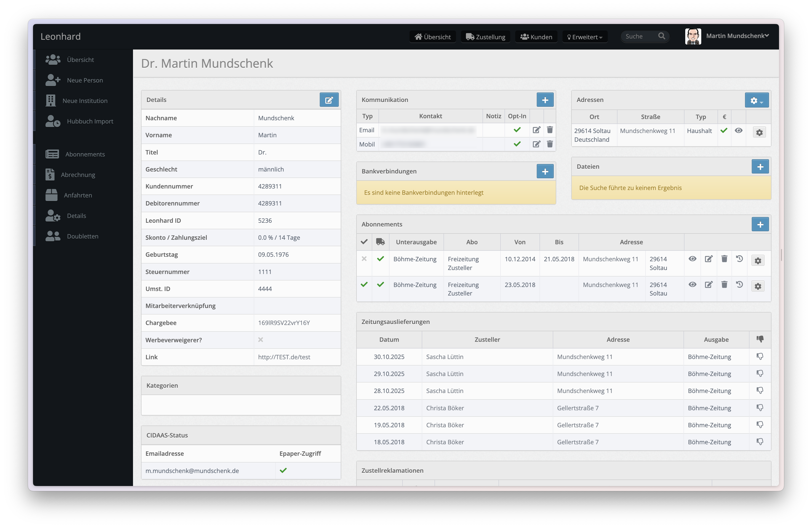Image resolution: width=812 pixels, height=528 pixels.
Task: Delete the Email communication row via trash icon
Action: coord(550,130)
